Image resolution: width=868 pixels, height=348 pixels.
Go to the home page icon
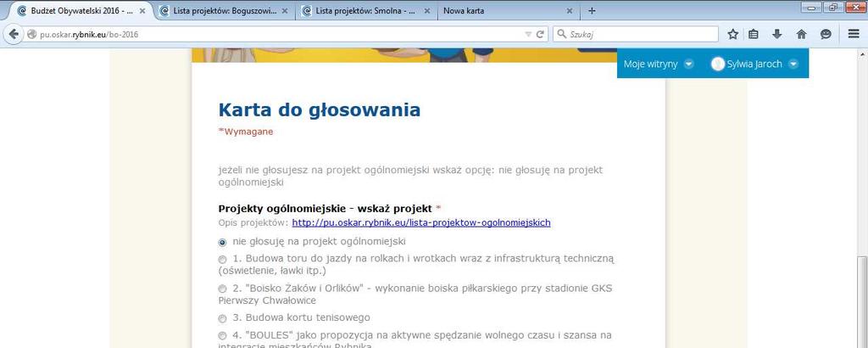pyautogui.click(x=801, y=34)
